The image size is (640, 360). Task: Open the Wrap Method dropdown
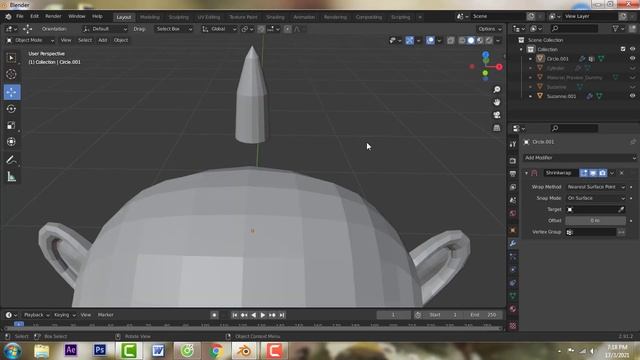[x=596, y=187]
